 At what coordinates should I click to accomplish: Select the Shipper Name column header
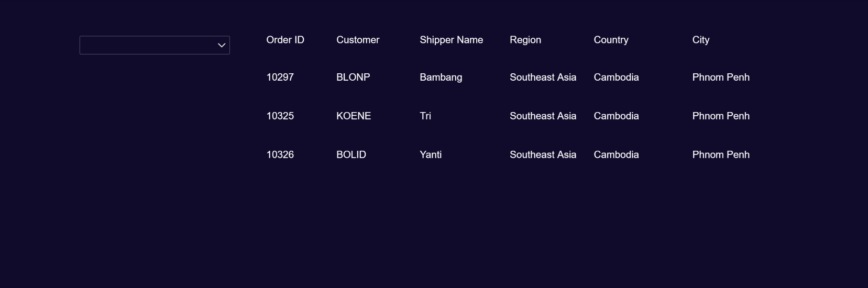pyautogui.click(x=451, y=40)
